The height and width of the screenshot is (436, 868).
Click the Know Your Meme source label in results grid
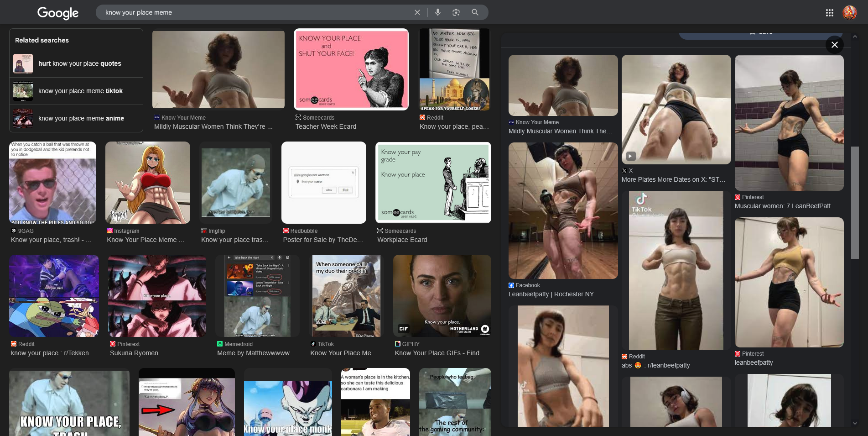[x=183, y=118]
